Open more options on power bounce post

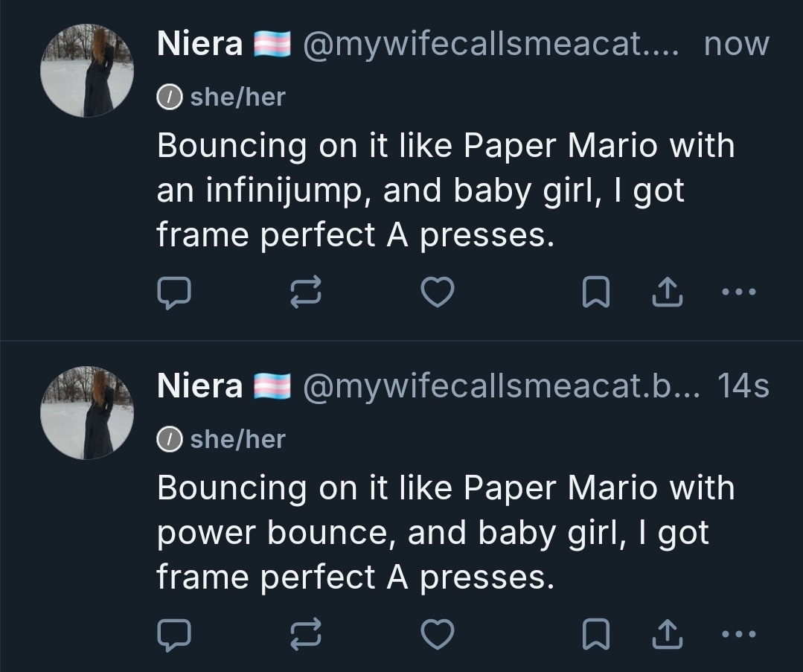738,634
